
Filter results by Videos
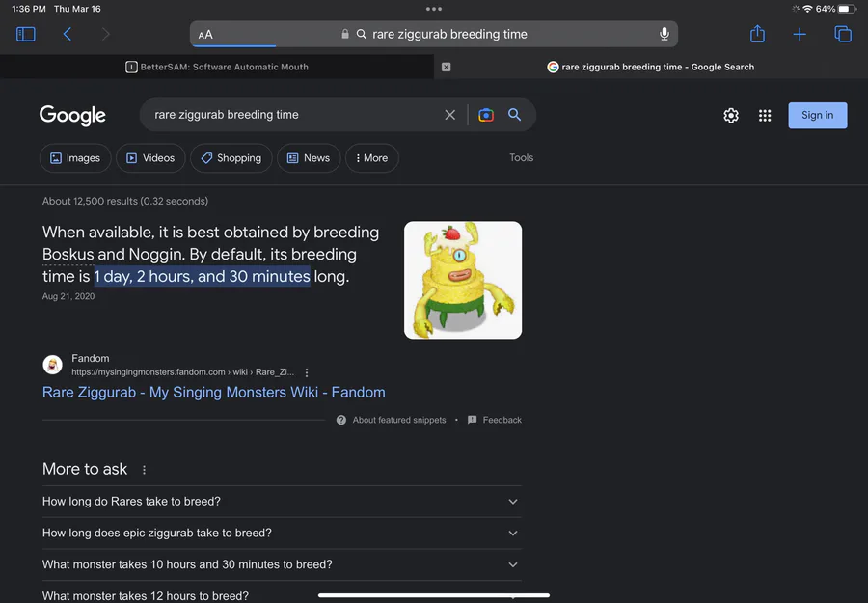[x=150, y=158]
